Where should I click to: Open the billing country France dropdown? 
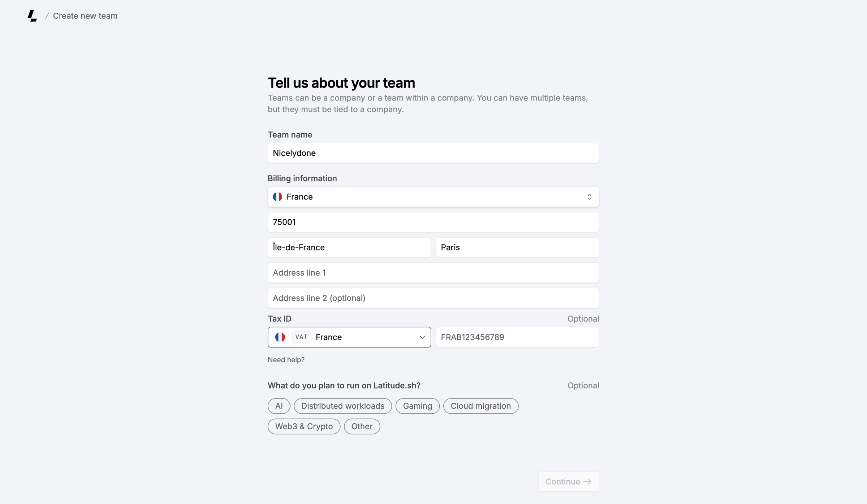pos(433,197)
